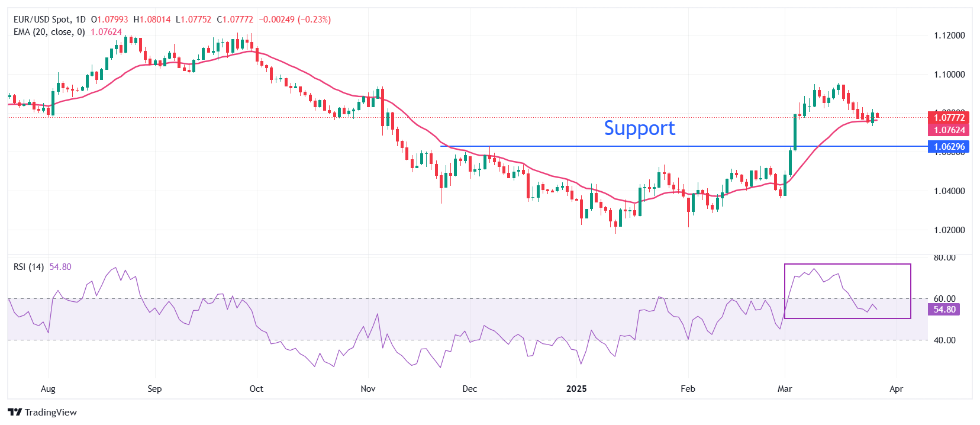
Task: Select the RSI (14) indicator legend
Action: pos(28,267)
